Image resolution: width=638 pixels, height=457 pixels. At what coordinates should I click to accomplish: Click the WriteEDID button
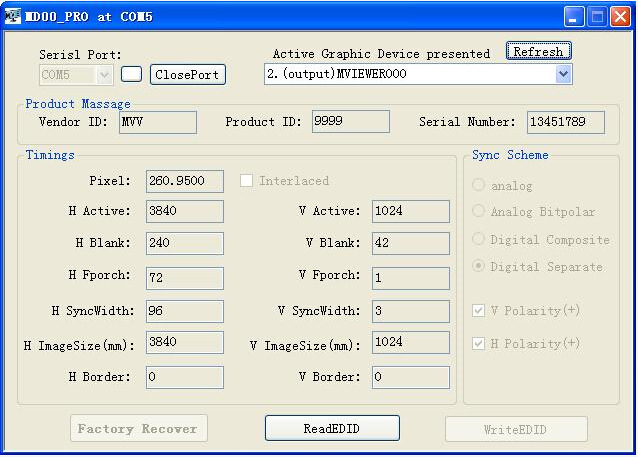point(516,429)
